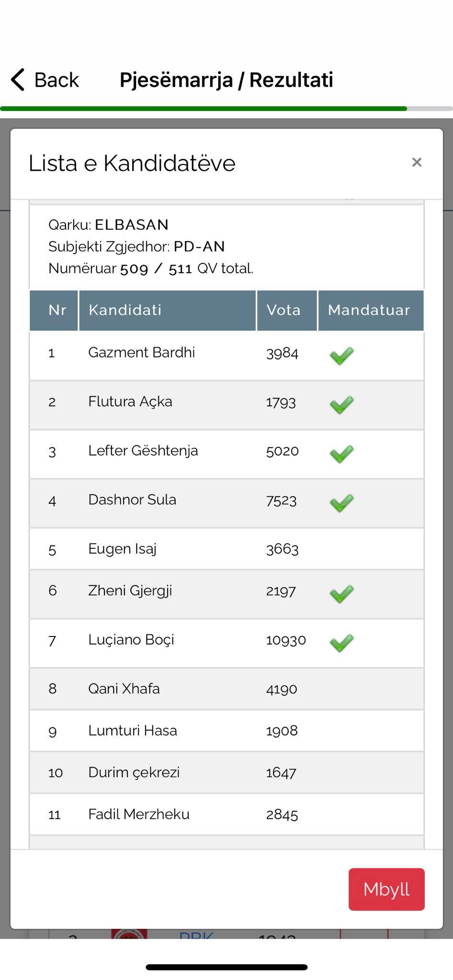
Task: Tap the Back text label
Action: [x=57, y=80]
